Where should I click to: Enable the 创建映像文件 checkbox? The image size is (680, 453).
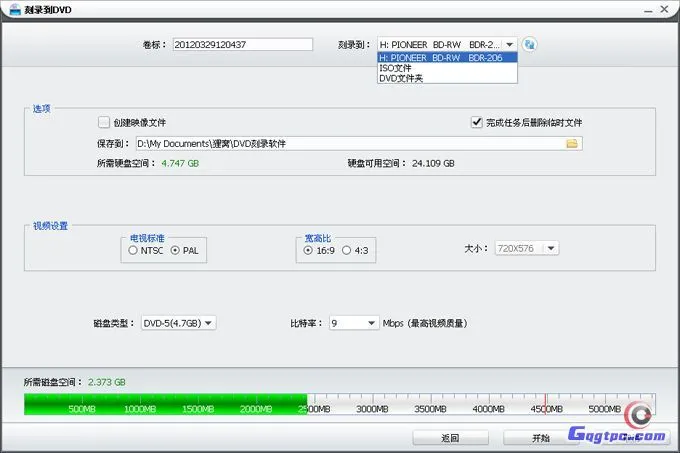click(x=104, y=122)
